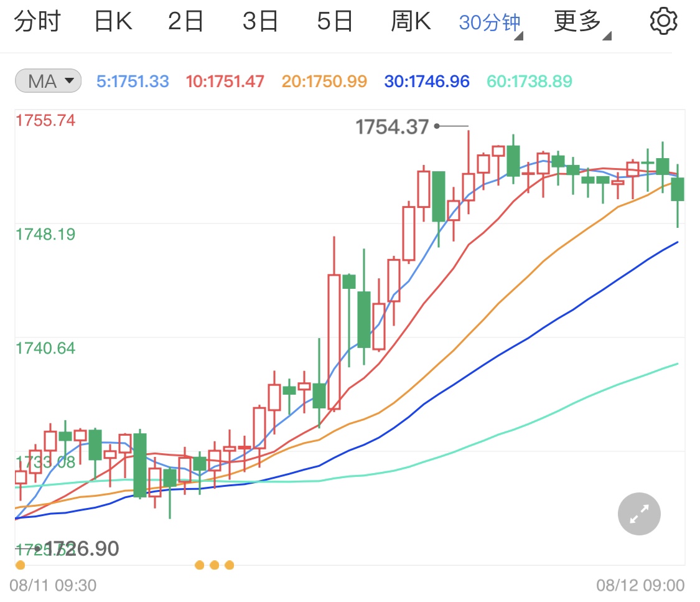The height and width of the screenshot is (602, 700).
Task: Open the 30分钟 interval dropdown
Action: (x=491, y=23)
